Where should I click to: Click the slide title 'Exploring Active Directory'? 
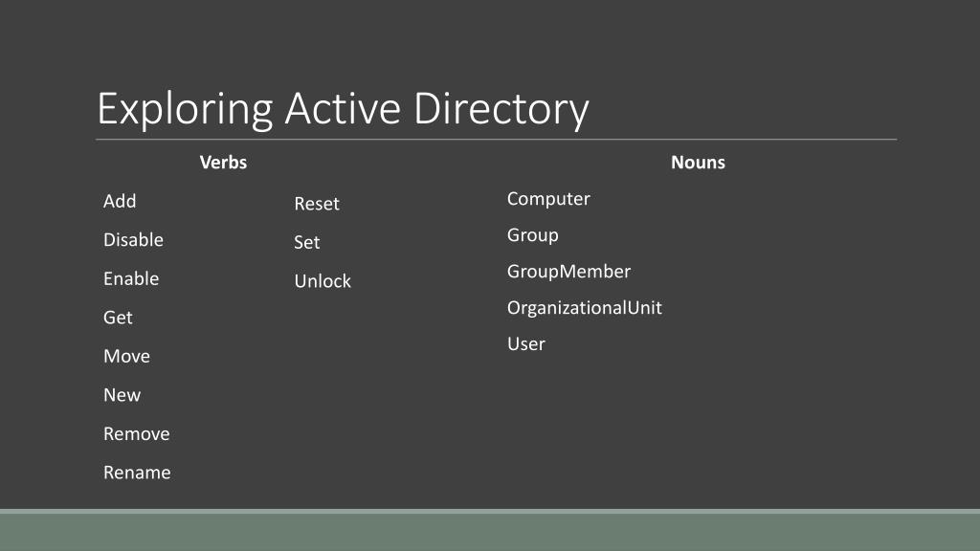(x=344, y=109)
